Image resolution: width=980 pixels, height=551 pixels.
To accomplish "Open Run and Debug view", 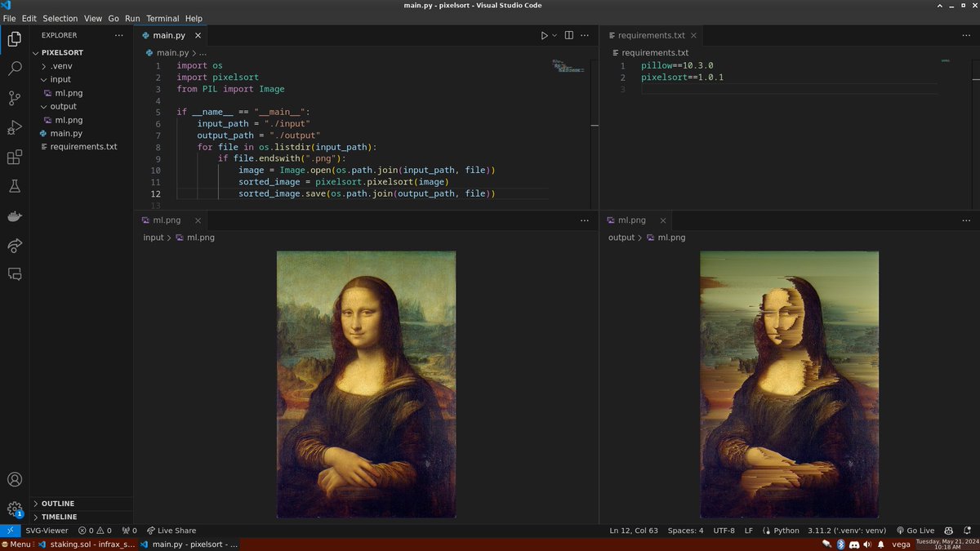I will tap(15, 127).
